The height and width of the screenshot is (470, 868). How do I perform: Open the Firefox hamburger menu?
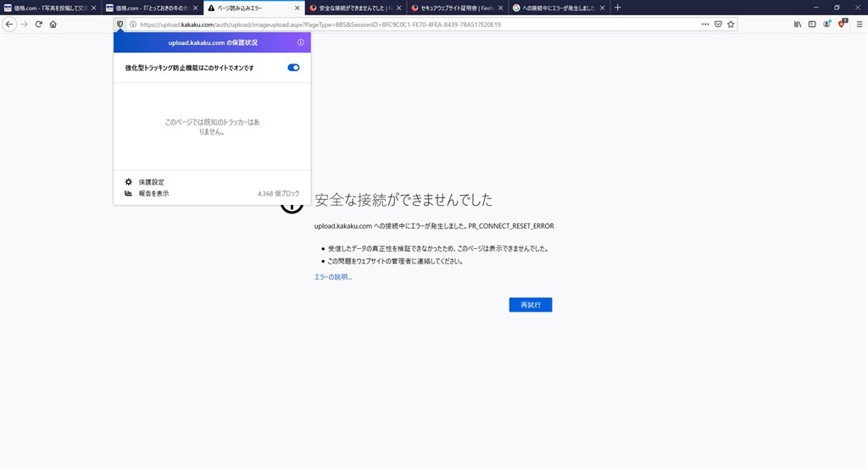pyautogui.click(x=860, y=25)
